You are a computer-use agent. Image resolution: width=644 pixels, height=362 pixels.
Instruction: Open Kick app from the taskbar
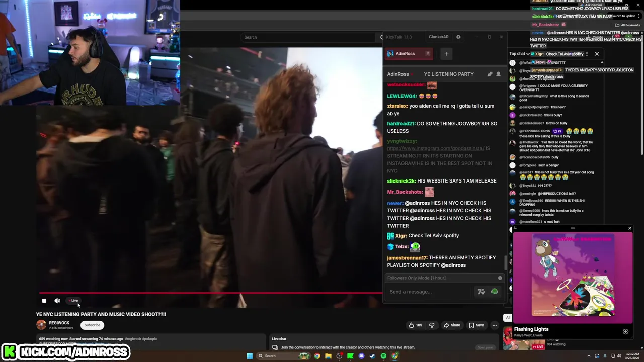tap(350, 356)
